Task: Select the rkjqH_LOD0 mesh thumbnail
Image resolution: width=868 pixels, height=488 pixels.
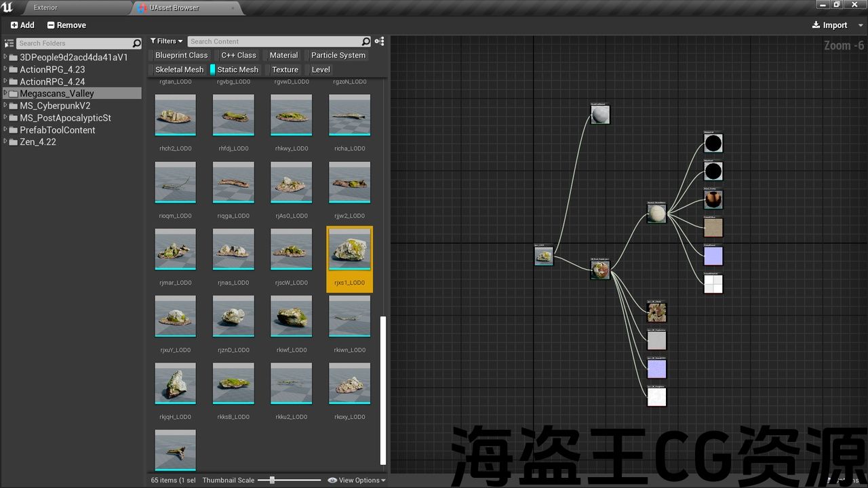Action: tap(175, 384)
